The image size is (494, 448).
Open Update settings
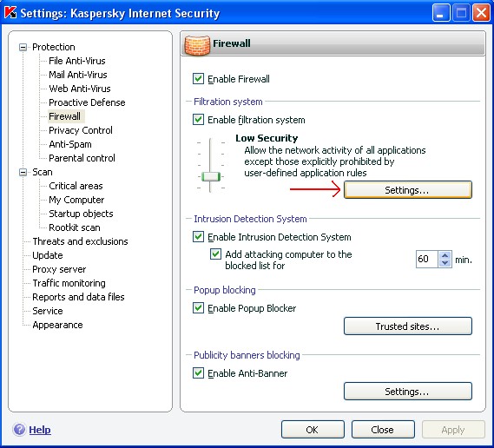tap(48, 255)
